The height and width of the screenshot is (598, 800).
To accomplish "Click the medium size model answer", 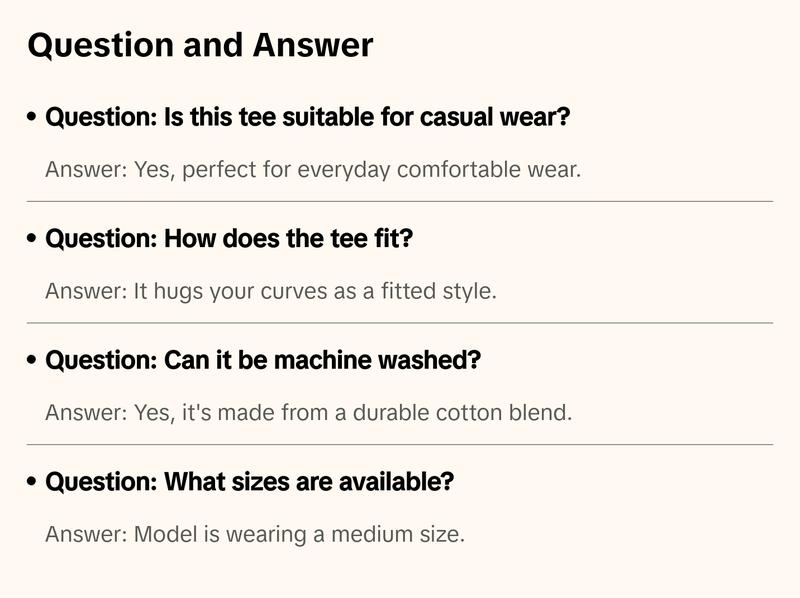I will click(255, 534).
